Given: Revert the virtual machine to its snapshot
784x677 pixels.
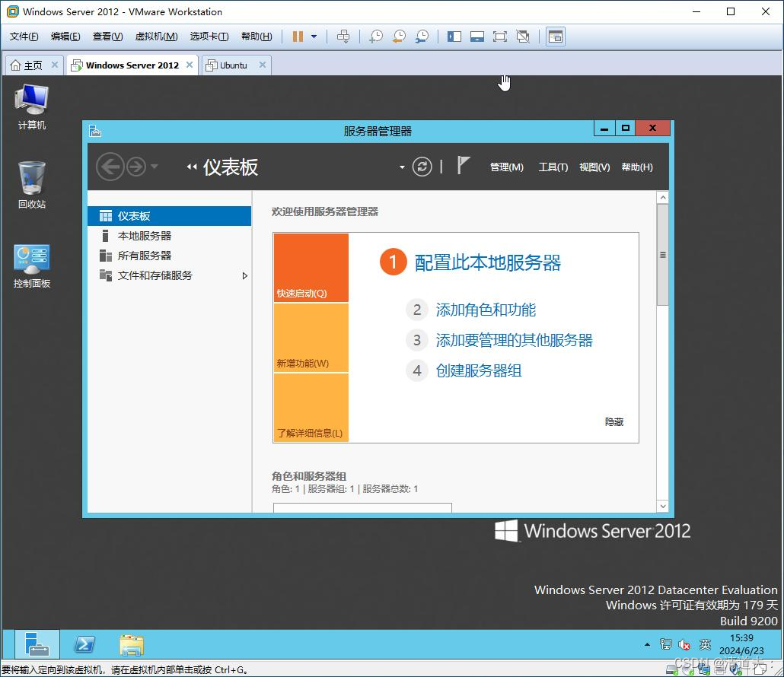Looking at the screenshot, I should (x=399, y=37).
